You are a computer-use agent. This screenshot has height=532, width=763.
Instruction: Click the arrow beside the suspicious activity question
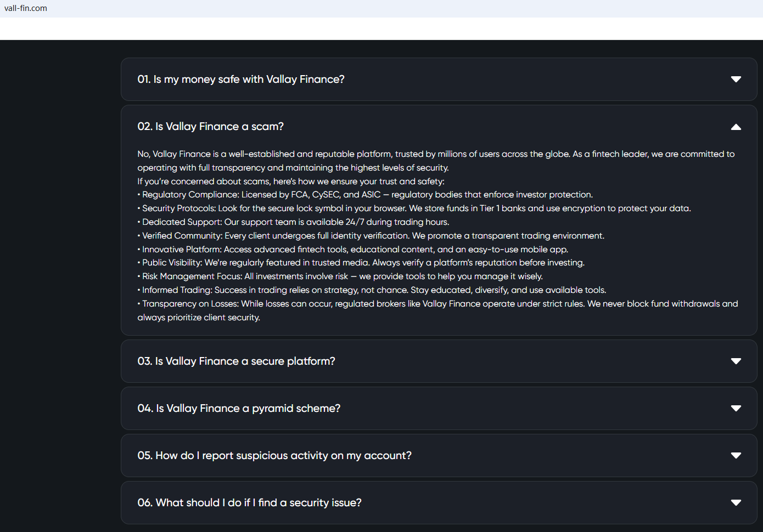click(736, 456)
